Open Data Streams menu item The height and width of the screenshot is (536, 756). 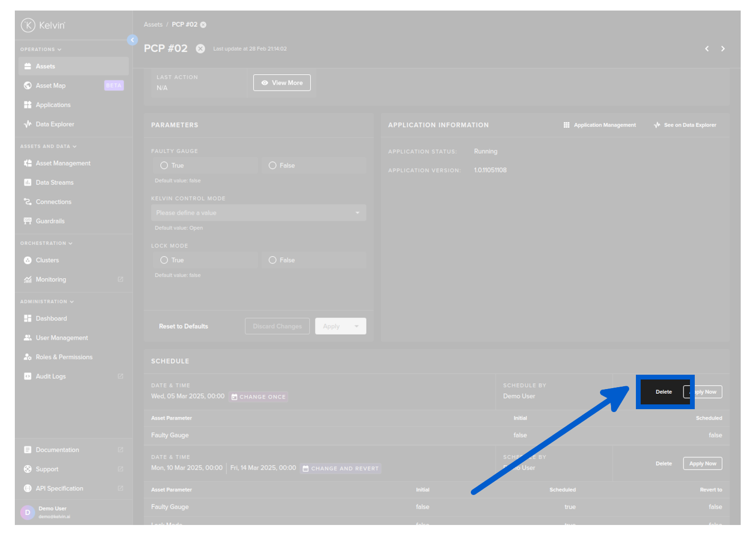[55, 183]
